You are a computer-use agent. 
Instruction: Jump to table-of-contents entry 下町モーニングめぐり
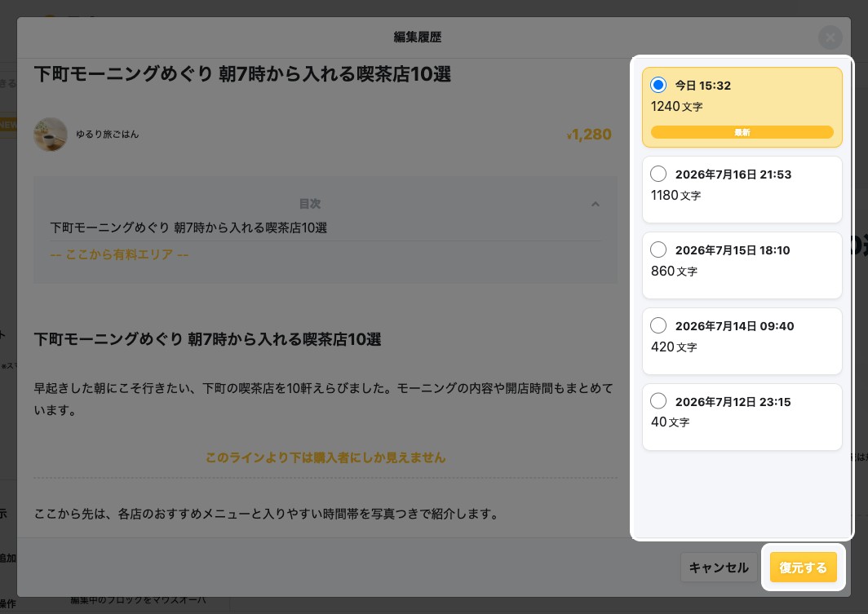[x=188, y=227]
